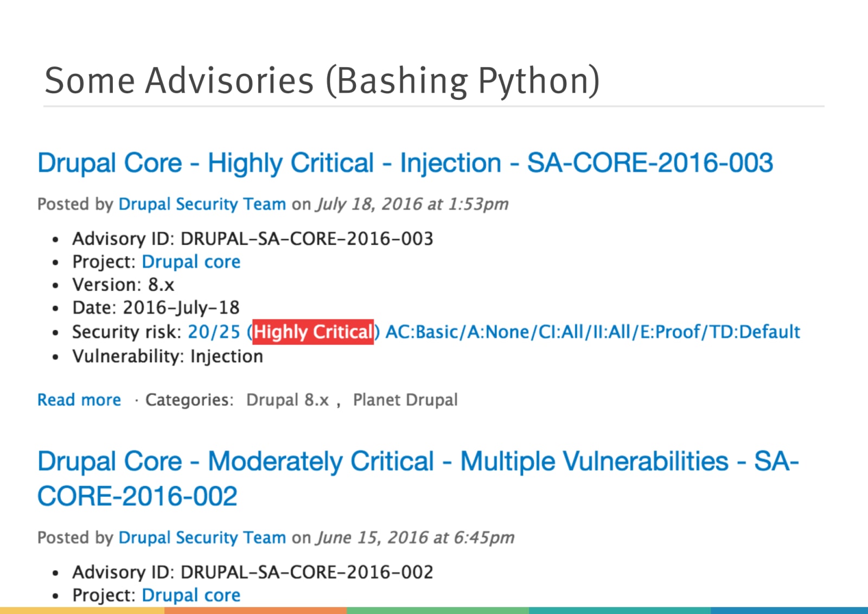Click the Version: 8.x list item
868x614 pixels.
(x=123, y=285)
